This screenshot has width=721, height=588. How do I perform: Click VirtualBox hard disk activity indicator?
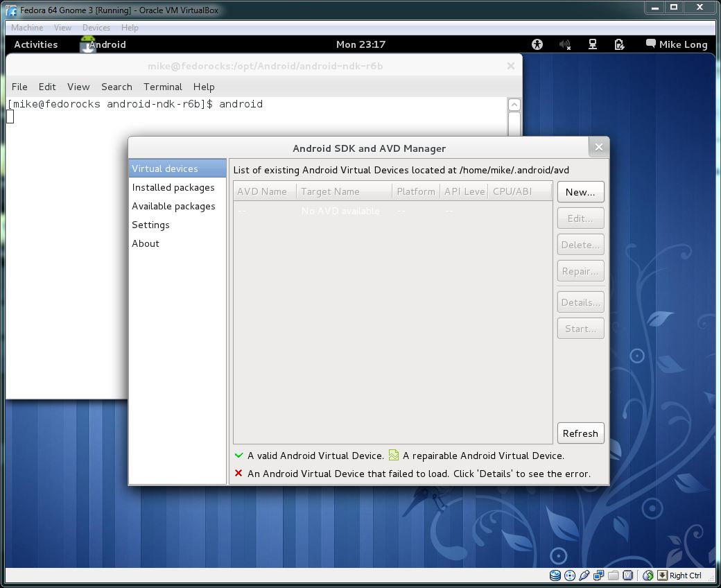tap(555, 575)
